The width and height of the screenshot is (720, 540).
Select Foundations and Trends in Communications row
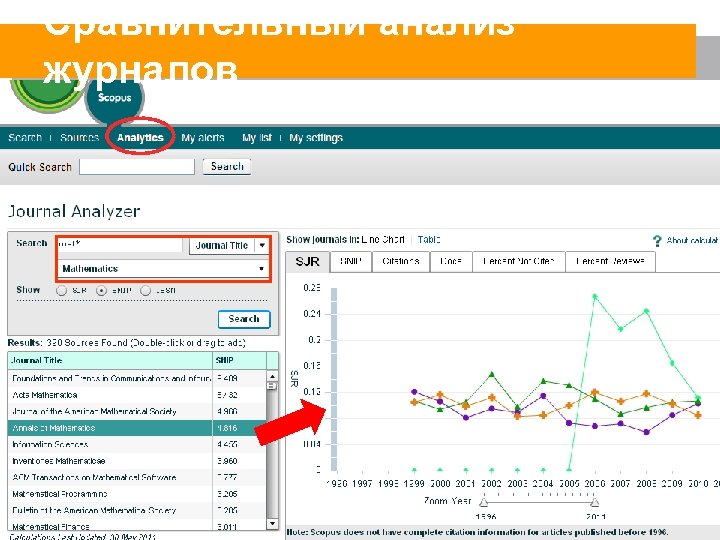pos(137,378)
